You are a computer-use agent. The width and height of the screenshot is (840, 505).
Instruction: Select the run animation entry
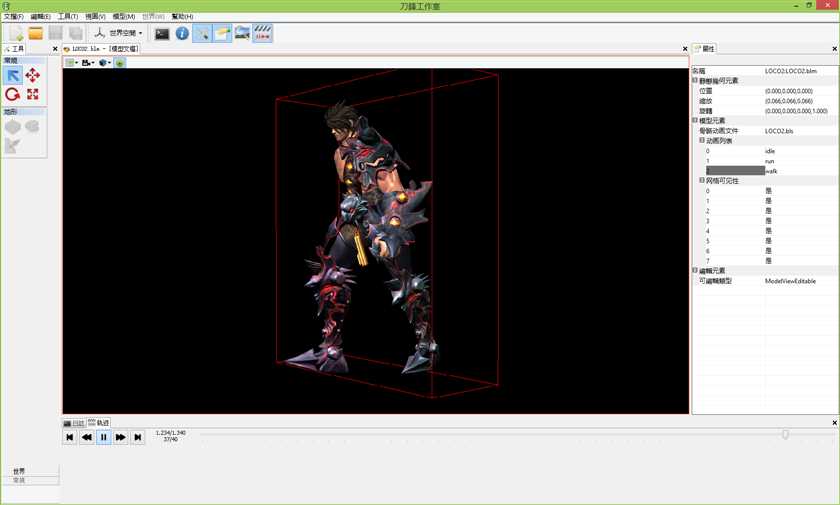pos(769,161)
